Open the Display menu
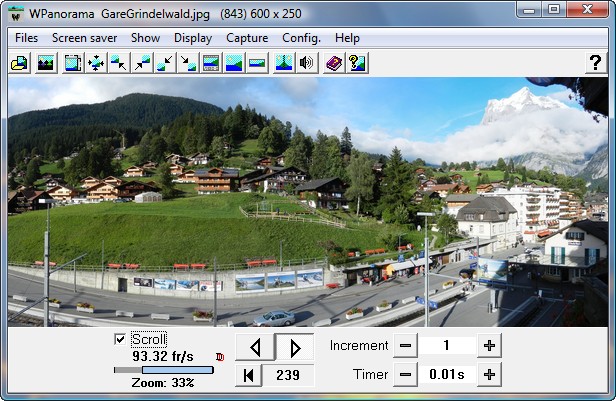The height and width of the screenshot is (401, 616). (x=193, y=38)
